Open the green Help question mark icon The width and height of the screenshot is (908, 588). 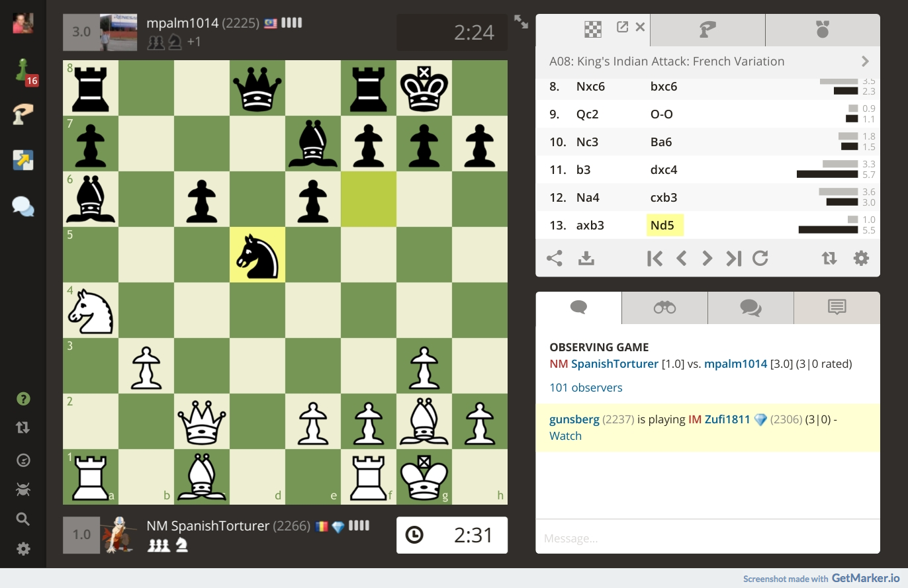point(23,399)
